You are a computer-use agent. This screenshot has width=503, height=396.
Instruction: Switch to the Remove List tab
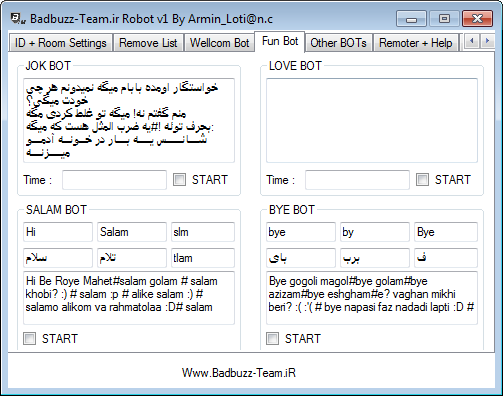[148, 43]
